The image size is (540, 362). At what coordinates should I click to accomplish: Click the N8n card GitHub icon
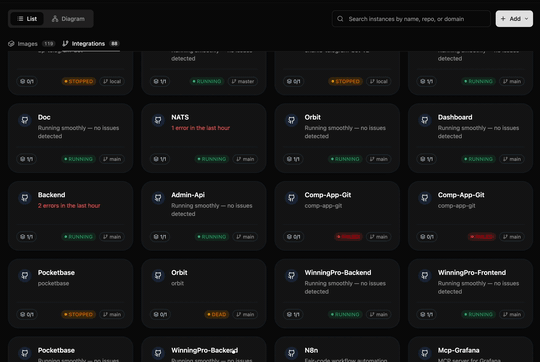[x=291, y=353]
